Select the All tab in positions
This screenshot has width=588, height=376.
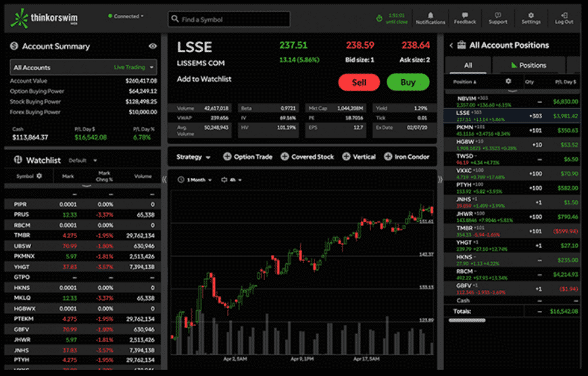pos(468,65)
